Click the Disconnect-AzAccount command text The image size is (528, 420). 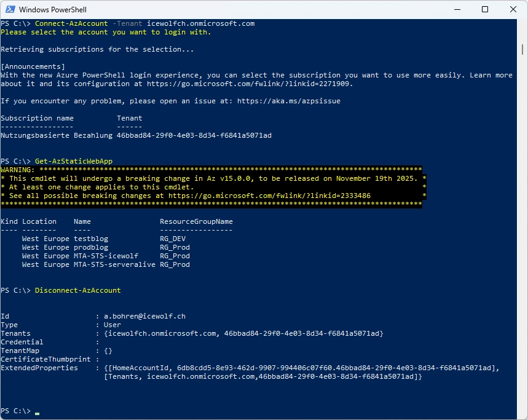[78, 290]
